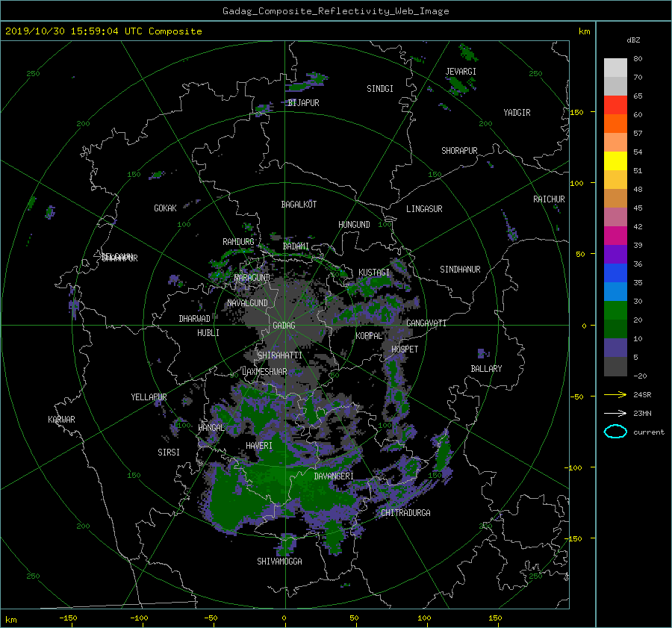Pick the blue 35–36 dBZ color swatch
The height and width of the screenshot is (628, 672).
tap(615, 273)
